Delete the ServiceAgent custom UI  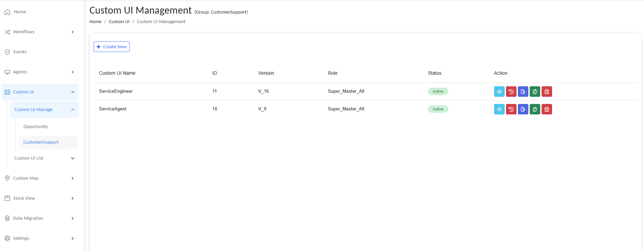tap(547, 109)
